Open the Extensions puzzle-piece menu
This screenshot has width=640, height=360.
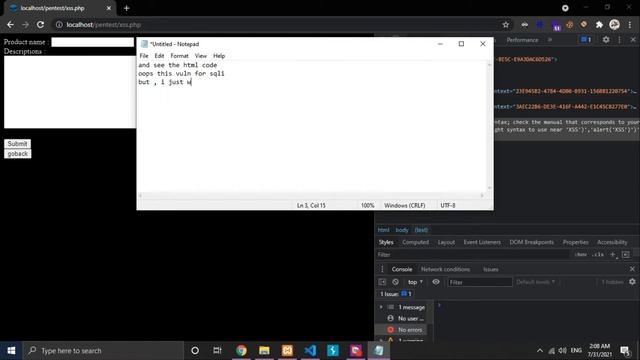[x=599, y=25]
